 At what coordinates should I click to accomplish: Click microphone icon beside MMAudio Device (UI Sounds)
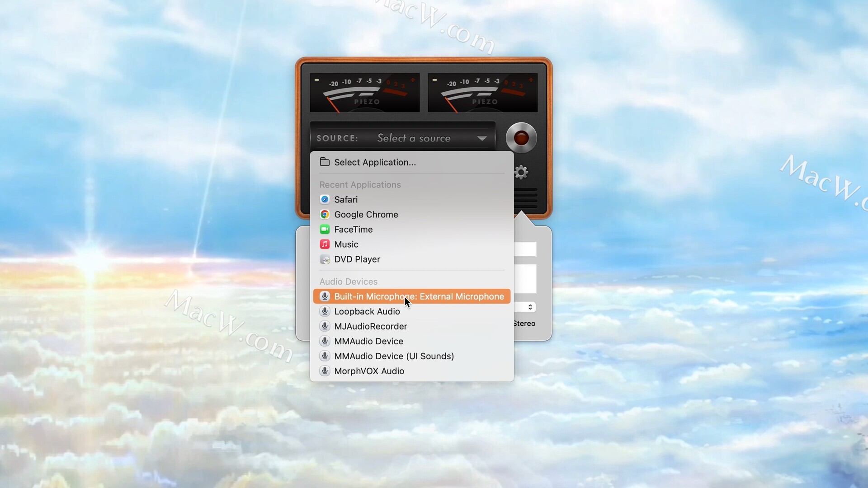pos(325,356)
